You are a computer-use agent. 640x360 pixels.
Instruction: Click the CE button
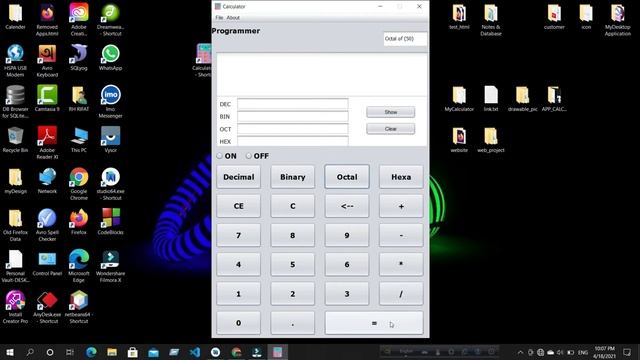click(x=238, y=206)
